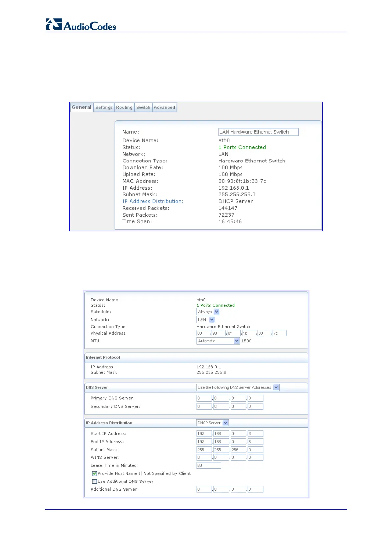Click last octet of Primary DNS Server
The width and height of the screenshot is (392, 555).
click(255, 398)
